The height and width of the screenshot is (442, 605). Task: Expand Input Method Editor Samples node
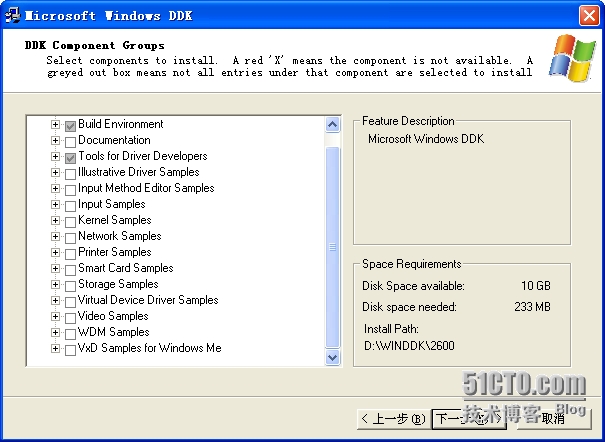coord(55,188)
